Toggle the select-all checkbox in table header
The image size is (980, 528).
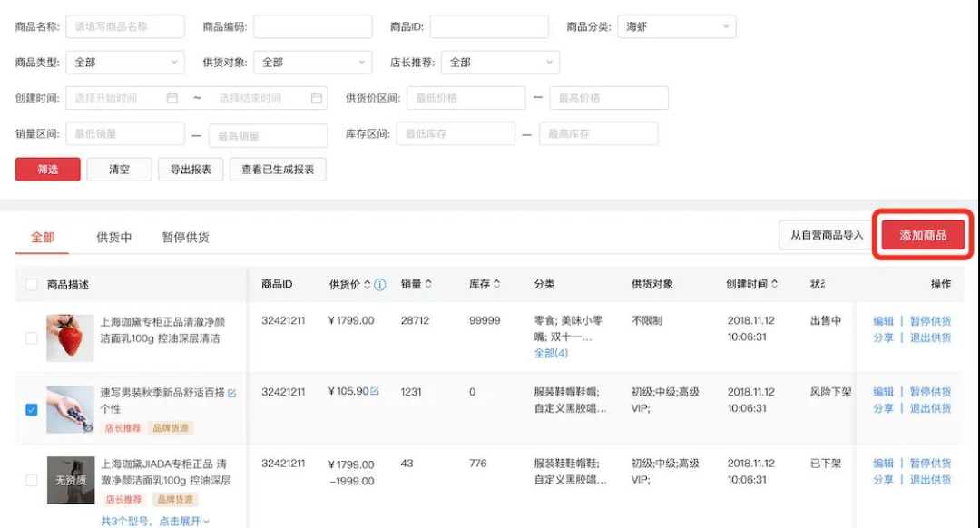(31, 285)
